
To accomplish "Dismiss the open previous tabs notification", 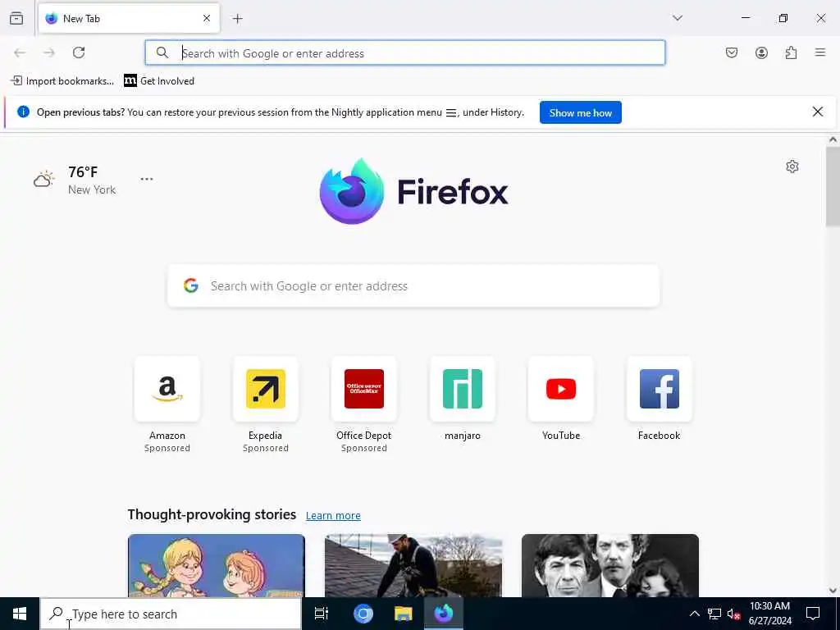I will pos(818,112).
